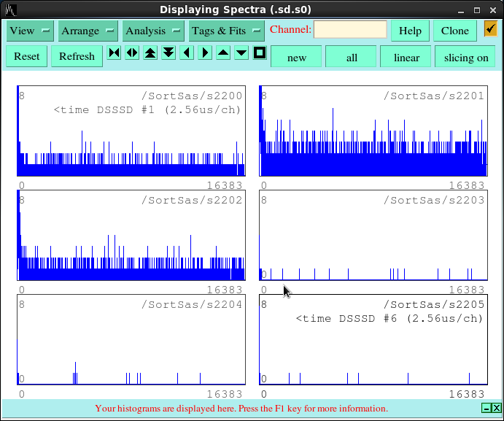The width and height of the screenshot is (504, 421).
Task: Click the single down-arrow icon
Action: pos(241,53)
